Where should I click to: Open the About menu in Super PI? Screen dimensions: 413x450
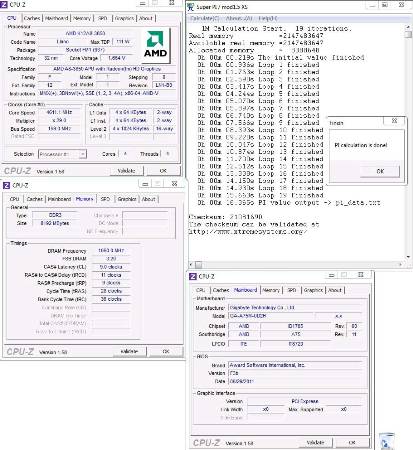click(239, 18)
